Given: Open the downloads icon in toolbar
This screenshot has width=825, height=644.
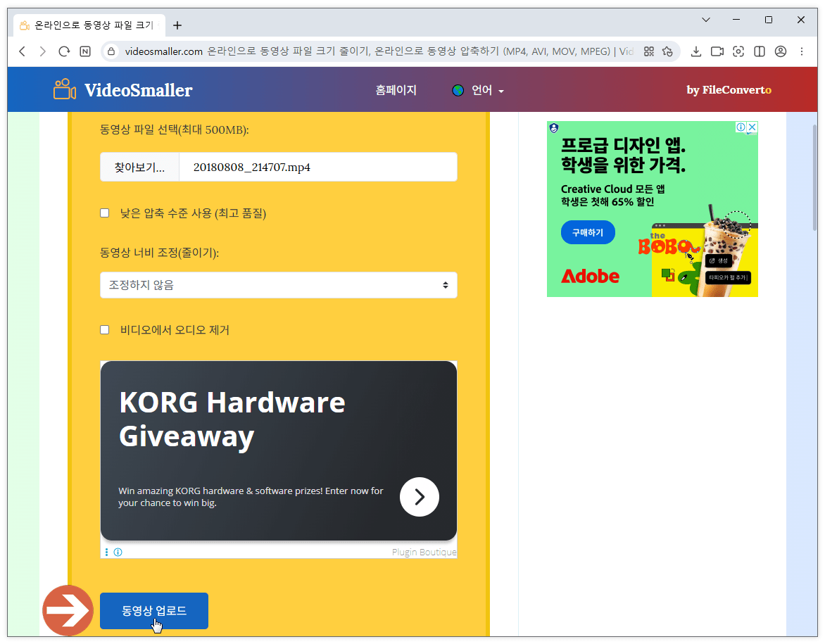Looking at the screenshot, I should [x=695, y=51].
